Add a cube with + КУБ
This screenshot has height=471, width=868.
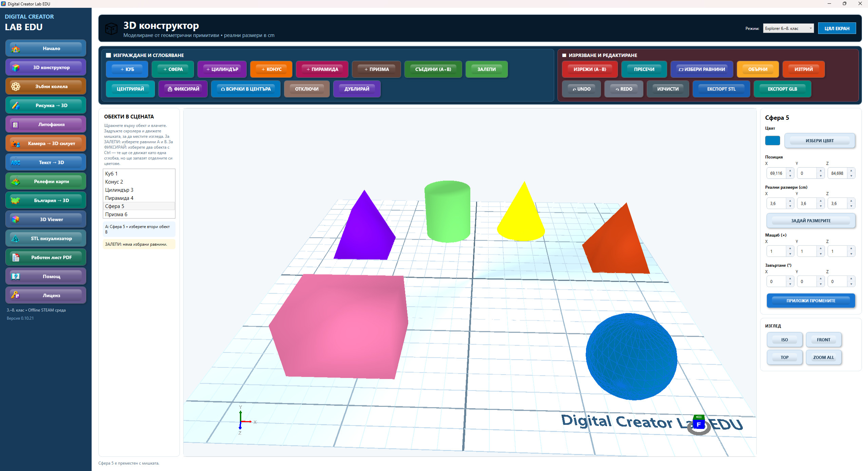(127, 69)
